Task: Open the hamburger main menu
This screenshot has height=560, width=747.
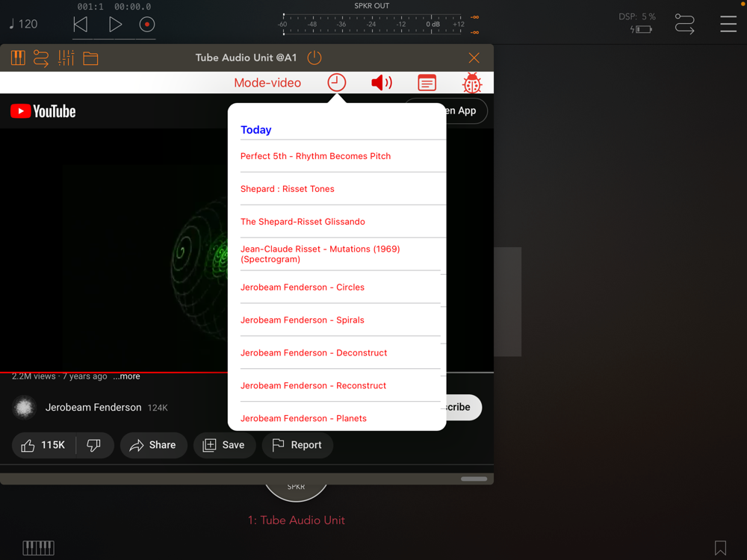Action: (x=728, y=24)
